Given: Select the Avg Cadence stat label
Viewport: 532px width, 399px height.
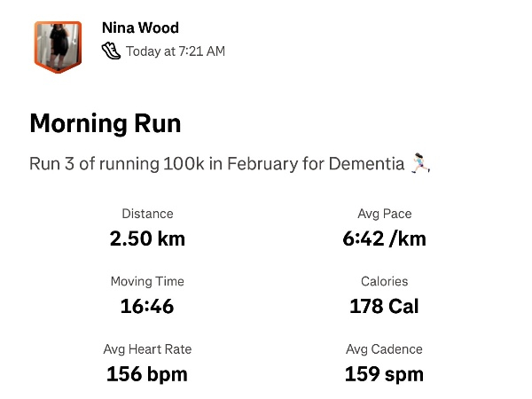Looking at the screenshot, I should click(384, 349).
